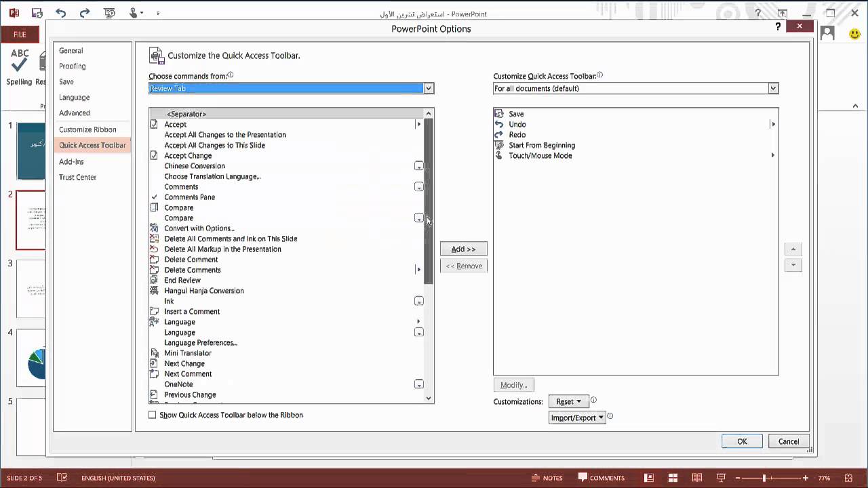The width and height of the screenshot is (868, 488).
Task: Select the Insert a Comment icon
Action: coord(154,311)
